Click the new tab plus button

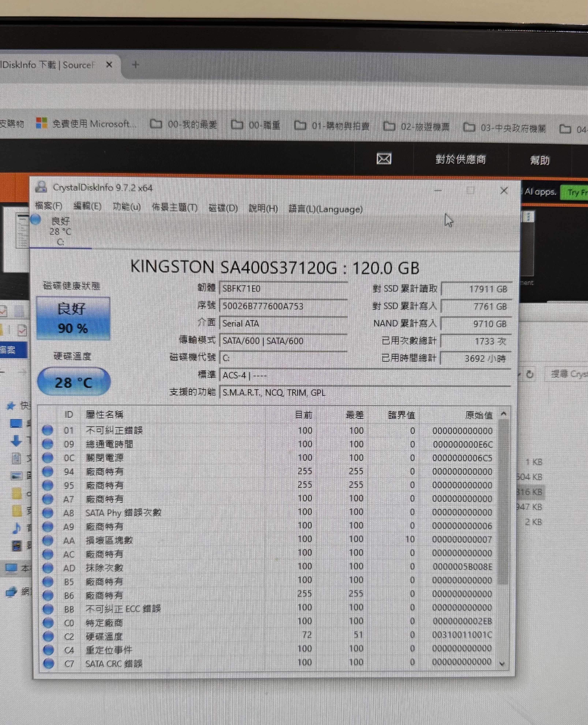point(135,64)
